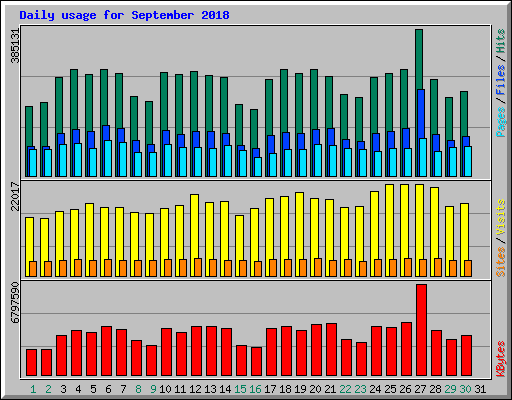Select the red KBytes bar for day 1
Screen dimensions: 512x400
(31, 363)
